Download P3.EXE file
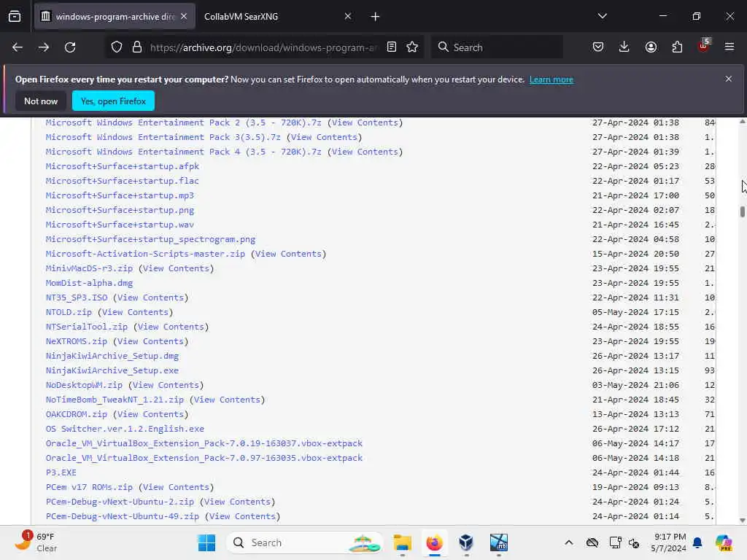 61,472
